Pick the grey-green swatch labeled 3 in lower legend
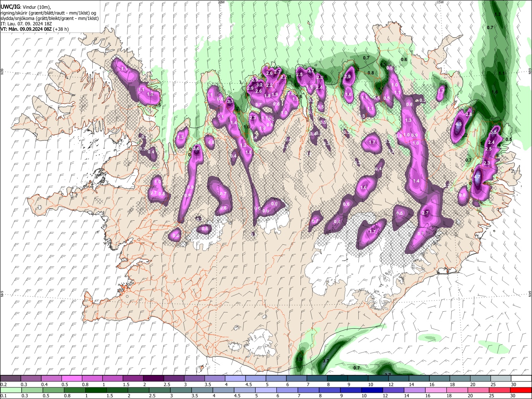This screenshot has height=399, width=532. coord(181,390)
